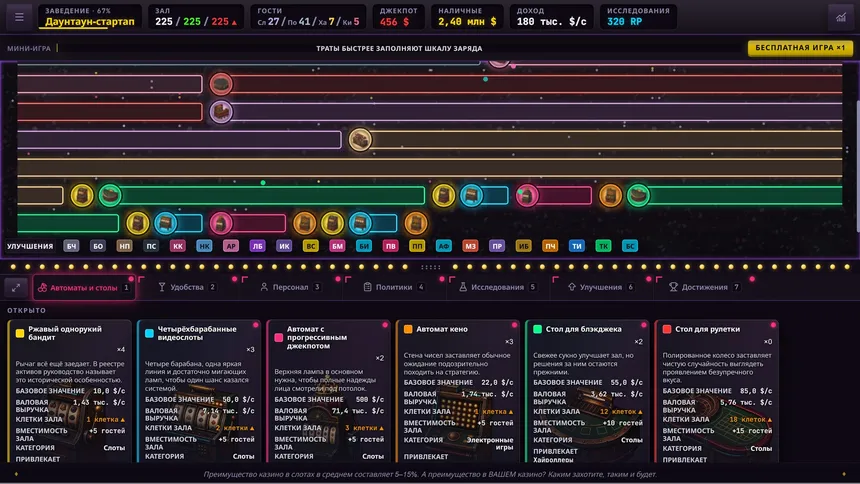Image resolution: width=860 pixels, height=484 pixels.
Task: Select the ЛБ upgrade badge
Action: tap(257, 246)
